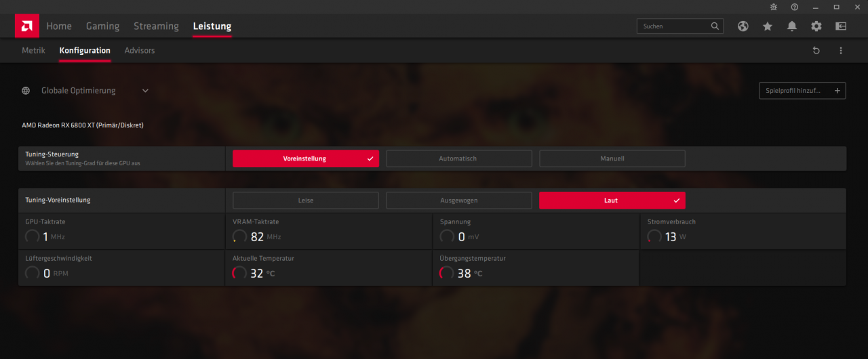Viewport: 868px width, 359px height.
Task: Choose the Laut tuning preset
Action: 612,200
